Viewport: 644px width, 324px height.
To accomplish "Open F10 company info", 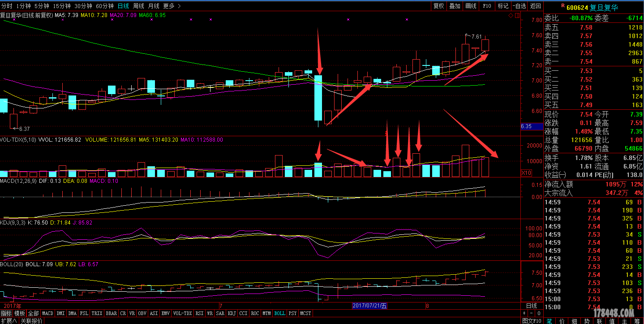I will pyautogui.click(x=487, y=6).
